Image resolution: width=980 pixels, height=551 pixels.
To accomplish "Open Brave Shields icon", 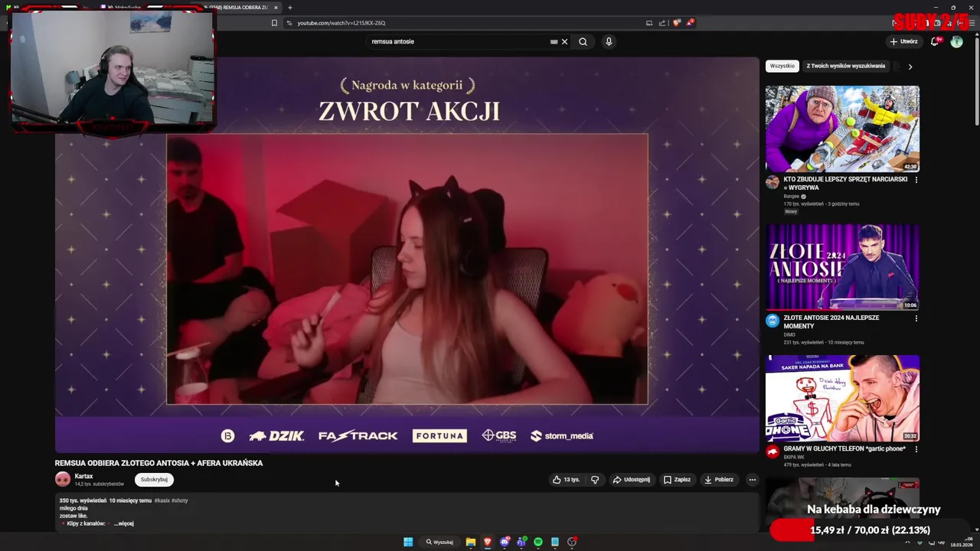I will click(x=676, y=23).
